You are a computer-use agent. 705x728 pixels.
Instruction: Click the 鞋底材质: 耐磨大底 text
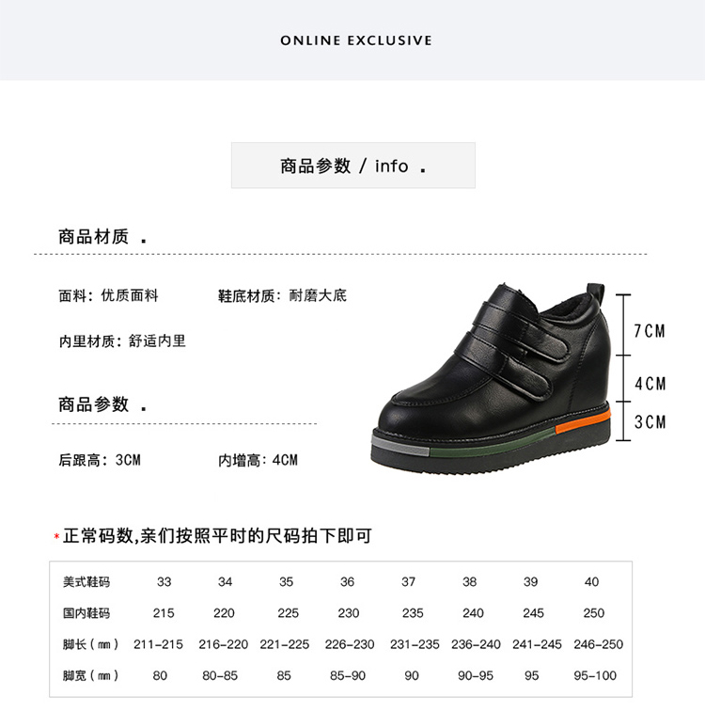click(282, 295)
